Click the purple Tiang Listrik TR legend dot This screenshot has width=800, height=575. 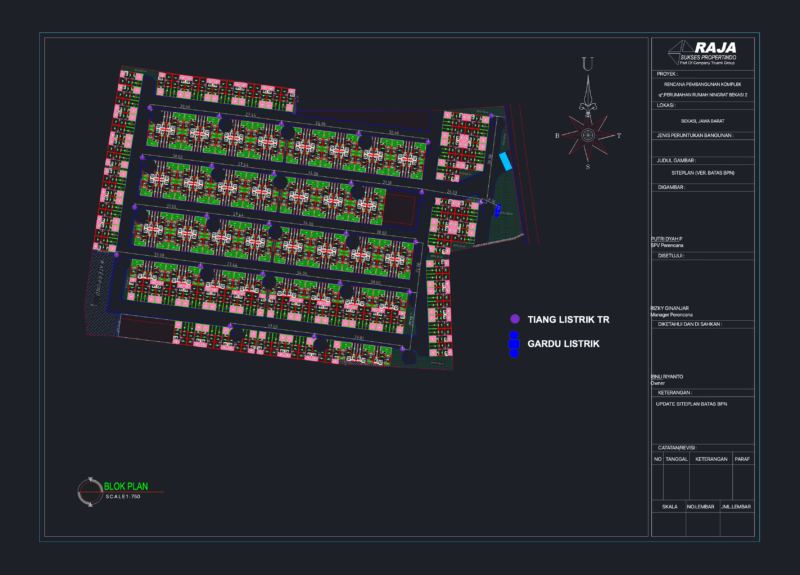[515, 319]
